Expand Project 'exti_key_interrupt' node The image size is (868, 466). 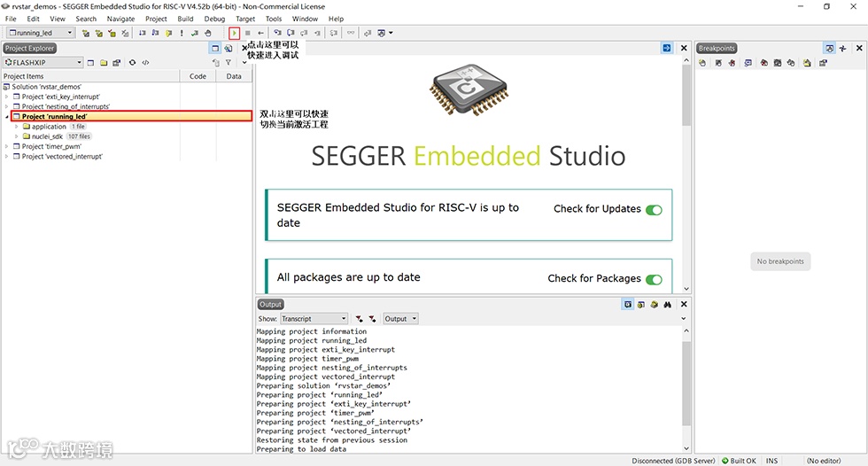pyautogui.click(x=7, y=97)
